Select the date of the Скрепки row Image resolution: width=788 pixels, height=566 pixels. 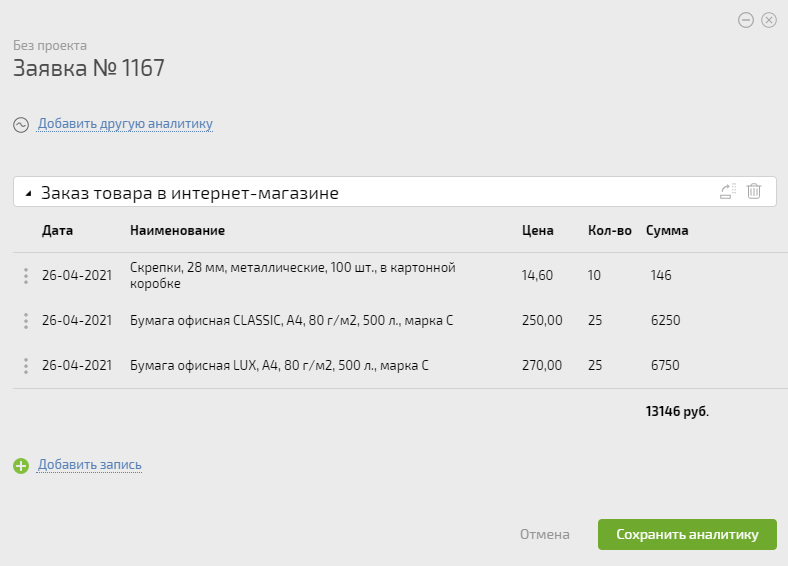(77, 275)
